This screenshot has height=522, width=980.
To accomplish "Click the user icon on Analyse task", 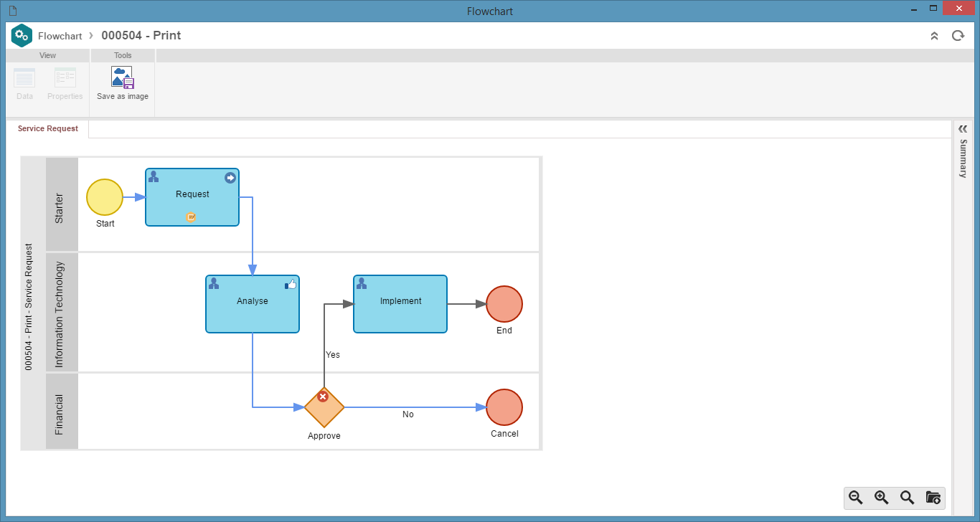I will pyautogui.click(x=214, y=283).
